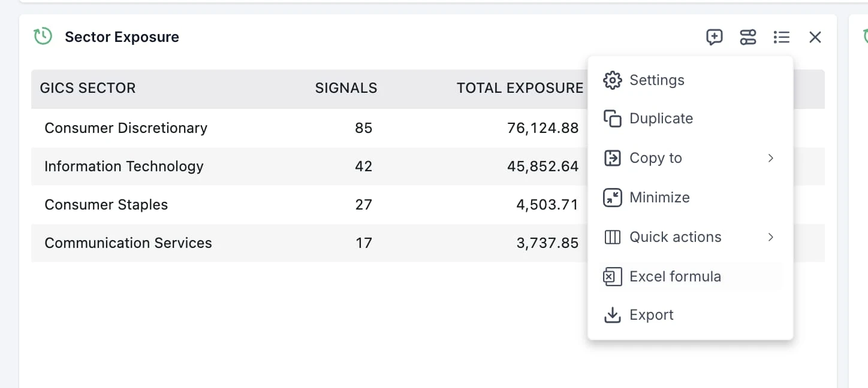Image resolution: width=868 pixels, height=388 pixels.
Task: Click the Export download icon in the menu
Action: pyautogui.click(x=612, y=315)
